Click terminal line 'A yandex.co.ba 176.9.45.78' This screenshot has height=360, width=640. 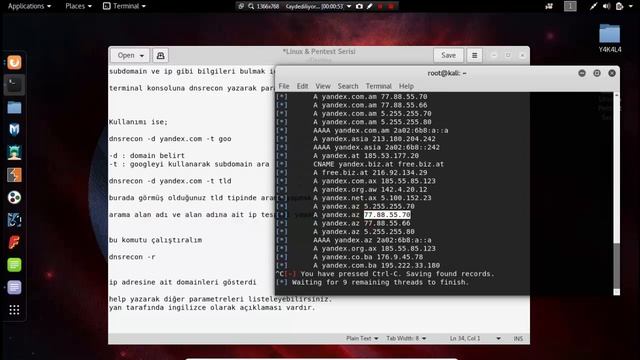pyautogui.click(x=368, y=257)
